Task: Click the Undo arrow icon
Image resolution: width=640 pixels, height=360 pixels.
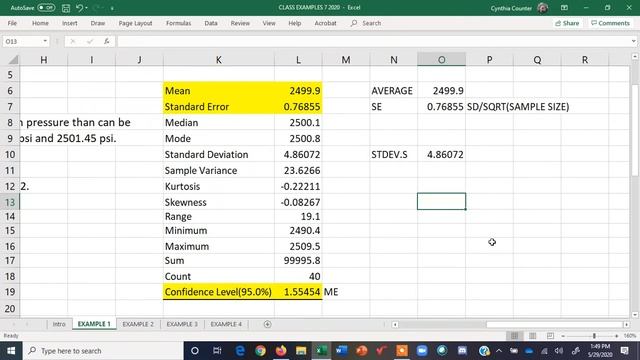Action: coord(79,8)
